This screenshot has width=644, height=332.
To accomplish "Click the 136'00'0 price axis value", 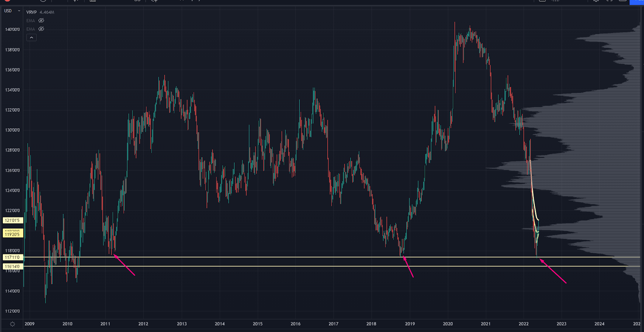I will pos(12,70).
